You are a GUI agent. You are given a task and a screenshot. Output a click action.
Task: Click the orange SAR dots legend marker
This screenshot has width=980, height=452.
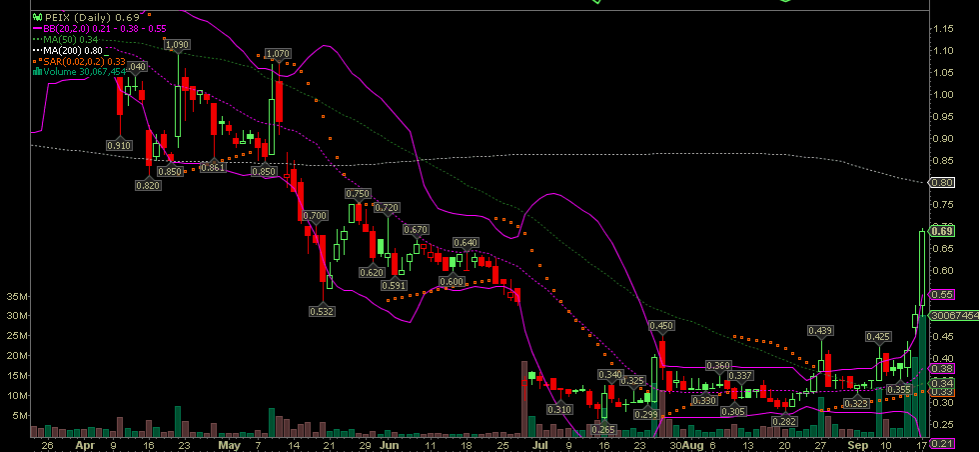pyautogui.click(x=37, y=61)
